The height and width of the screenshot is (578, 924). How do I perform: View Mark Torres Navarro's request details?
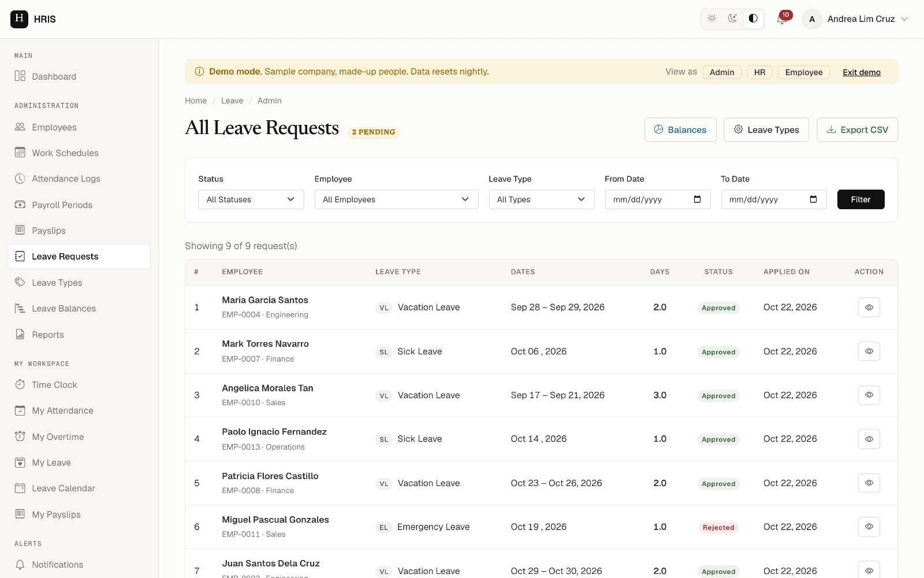pos(869,351)
